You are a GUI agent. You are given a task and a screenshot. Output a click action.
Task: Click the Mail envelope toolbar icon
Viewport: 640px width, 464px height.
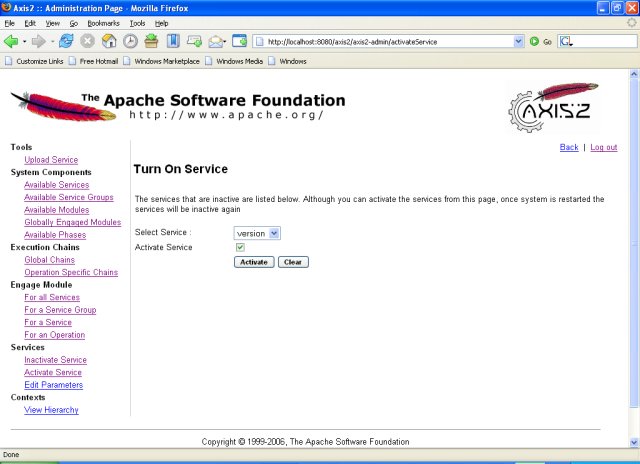pyautogui.click(x=216, y=41)
